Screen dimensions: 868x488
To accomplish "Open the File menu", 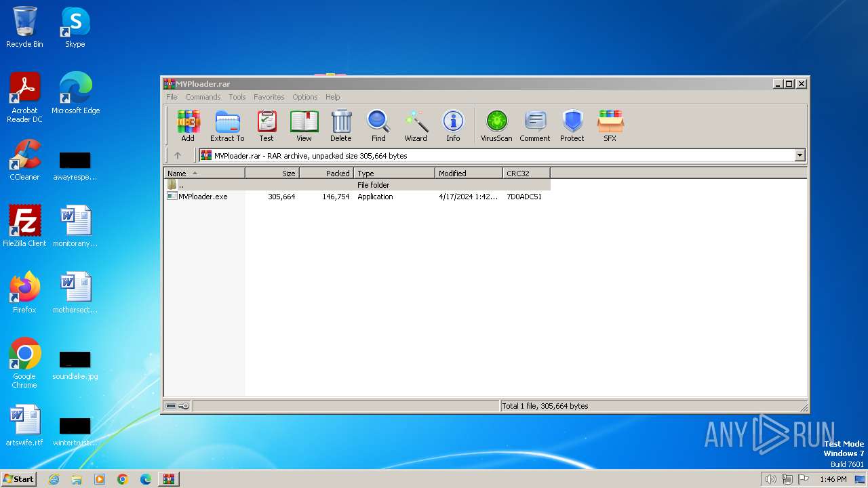I will [172, 97].
